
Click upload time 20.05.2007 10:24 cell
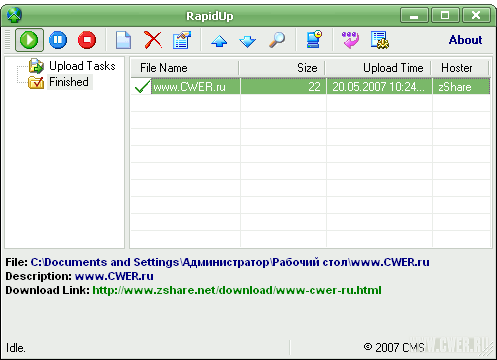point(378,87)
